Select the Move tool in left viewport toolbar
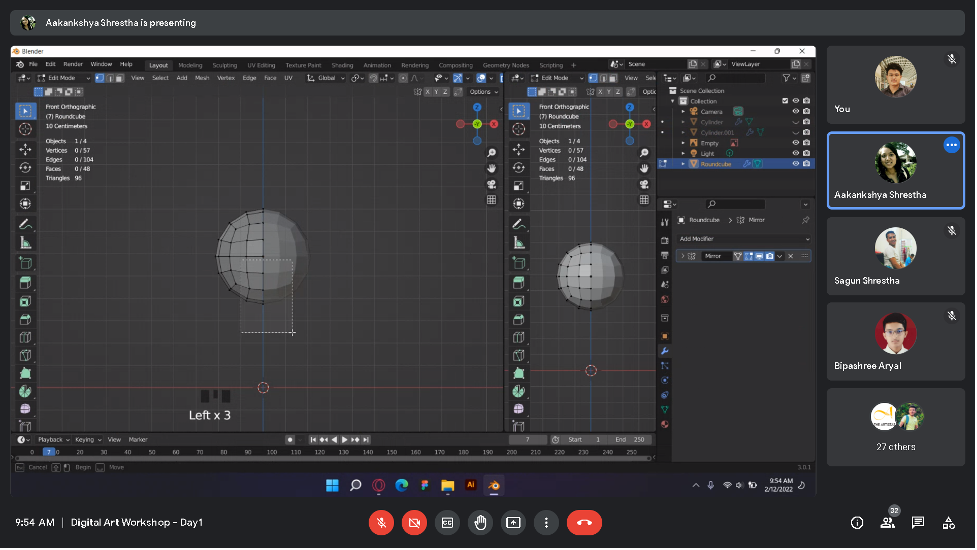 click(25, 148)
